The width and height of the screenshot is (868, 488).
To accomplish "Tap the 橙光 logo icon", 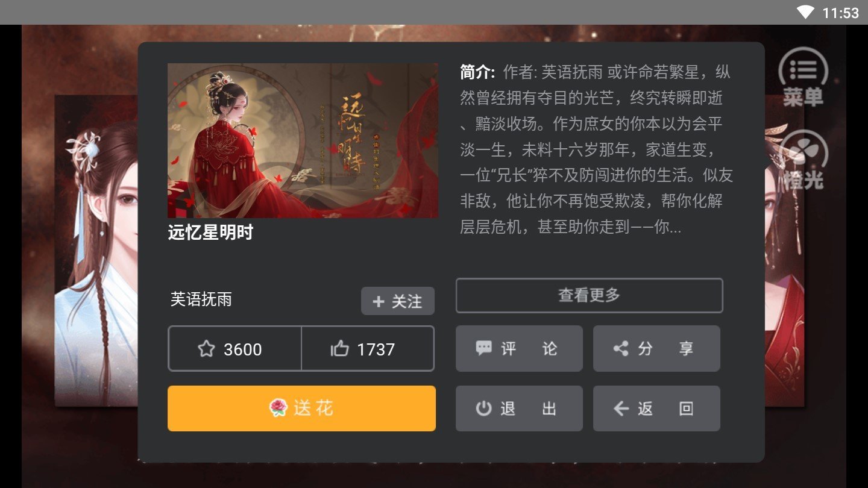I will pyautogui.click(x=803, y=160).
